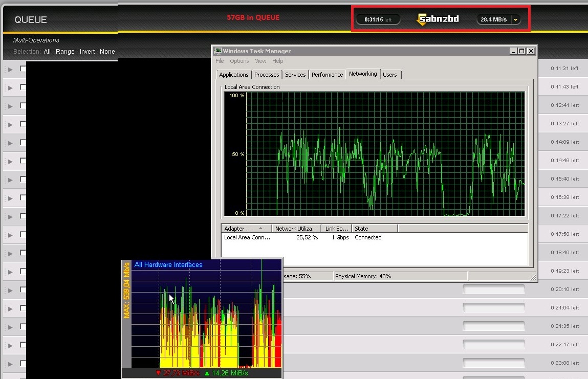This screenshot has height=379, width=588.
Task: Open the Help menu in Task Manager
Action: pyautogui.click(x=278, y=61)
